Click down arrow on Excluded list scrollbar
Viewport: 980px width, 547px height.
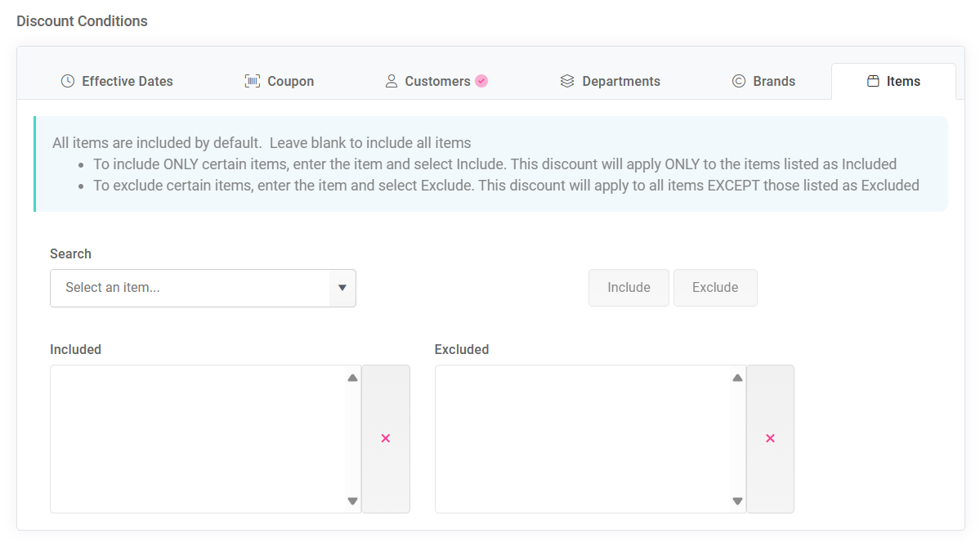tap(737, 500)
